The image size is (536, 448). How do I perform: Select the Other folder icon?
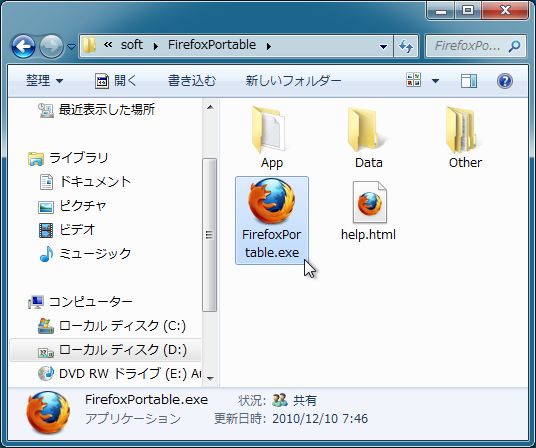463,129
